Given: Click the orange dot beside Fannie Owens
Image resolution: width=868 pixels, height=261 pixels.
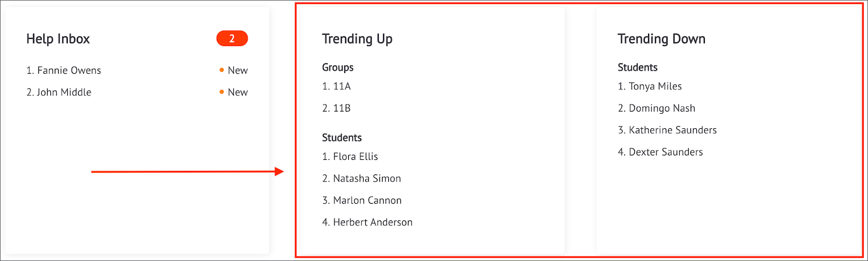Looking at the screenshot, I should tap(222, 70).
